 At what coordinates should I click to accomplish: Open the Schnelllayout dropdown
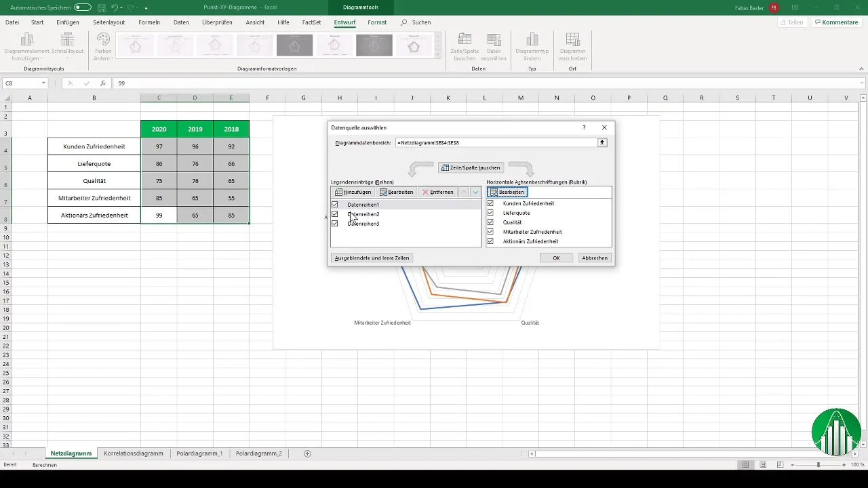pos(68,47)
